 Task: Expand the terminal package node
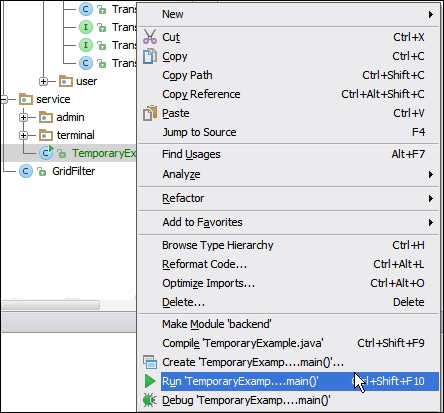(x=23, y=135)
